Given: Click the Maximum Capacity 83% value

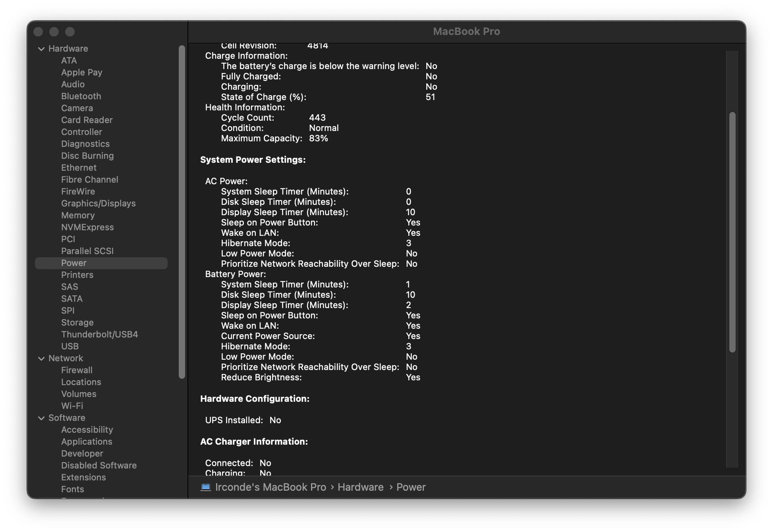Looking at the screenshot, I should pyautogui.click(x=319, y=138).
